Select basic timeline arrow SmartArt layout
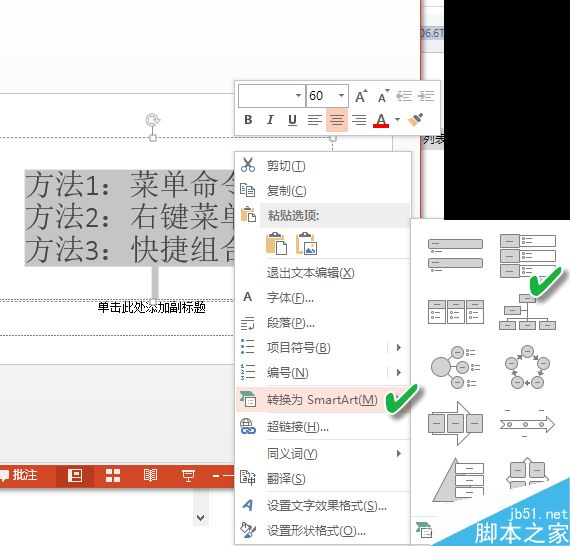 [527, 423]
